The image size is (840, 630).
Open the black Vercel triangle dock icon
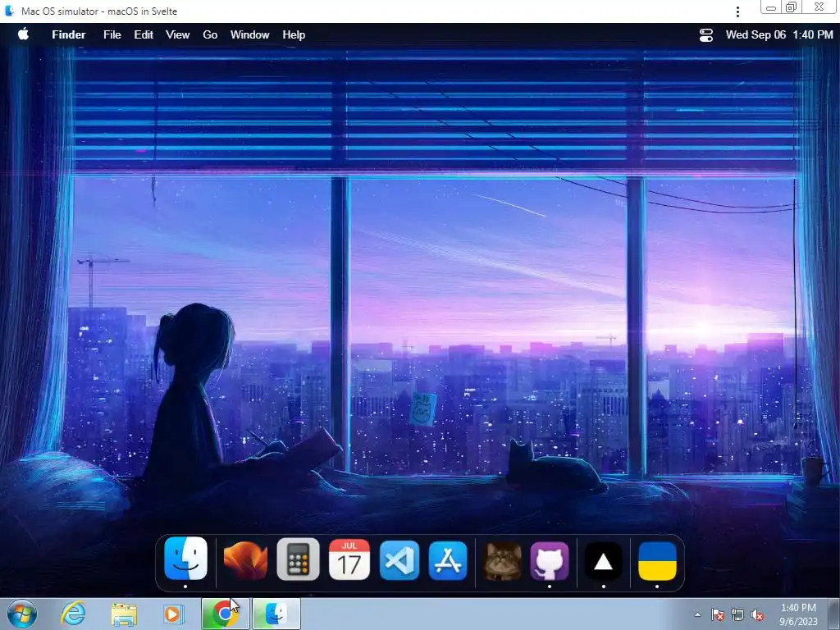(x=603, y=561)
